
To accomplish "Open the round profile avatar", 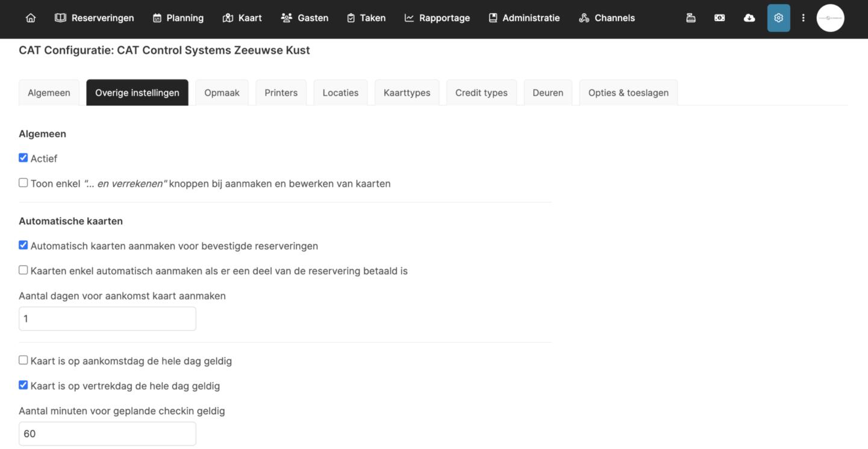I will (x=830, y=18).
